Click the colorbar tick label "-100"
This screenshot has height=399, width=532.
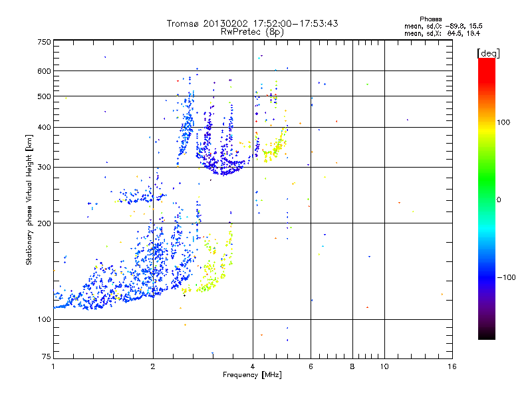tap(507, 277)
